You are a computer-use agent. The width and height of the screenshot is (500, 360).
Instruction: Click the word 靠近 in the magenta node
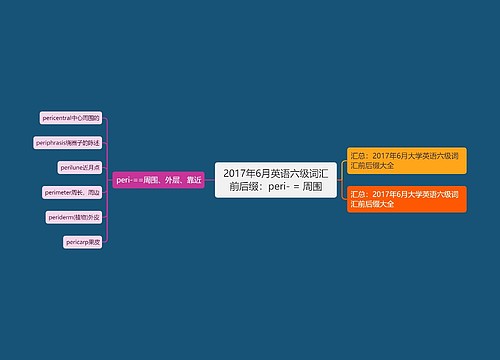[194, 180]
